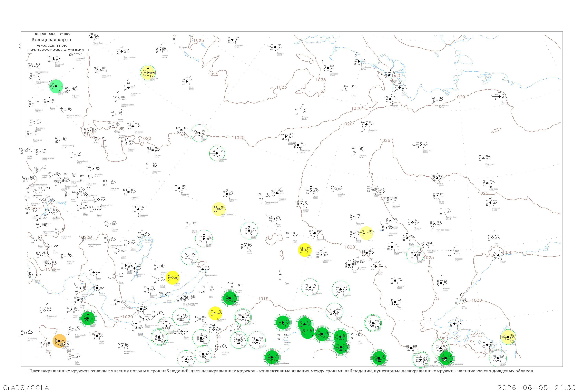
Task: Click the light green filled circle near Александровское
Action: point(56,86)
